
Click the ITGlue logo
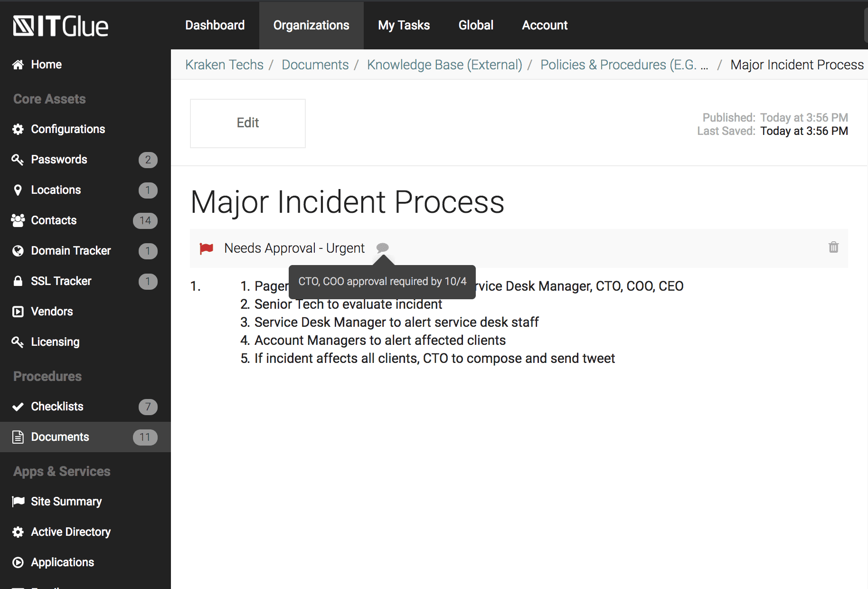pyautogui.click(x=61, y=26)
